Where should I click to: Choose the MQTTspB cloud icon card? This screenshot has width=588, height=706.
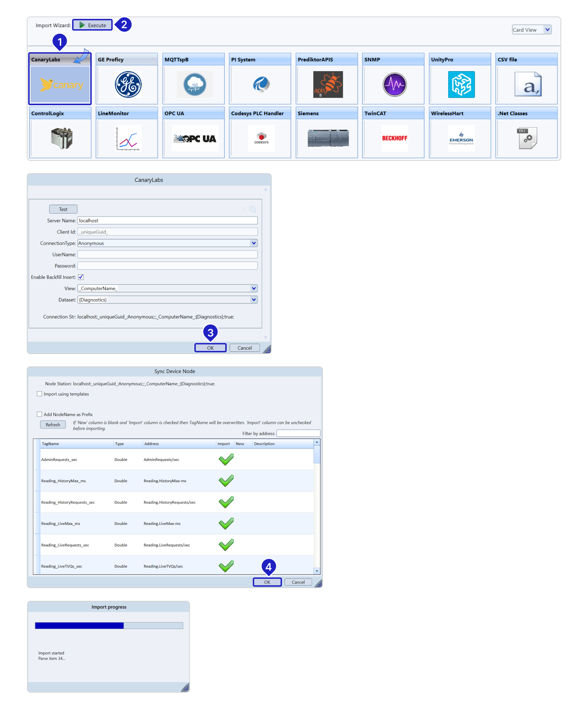194,85
